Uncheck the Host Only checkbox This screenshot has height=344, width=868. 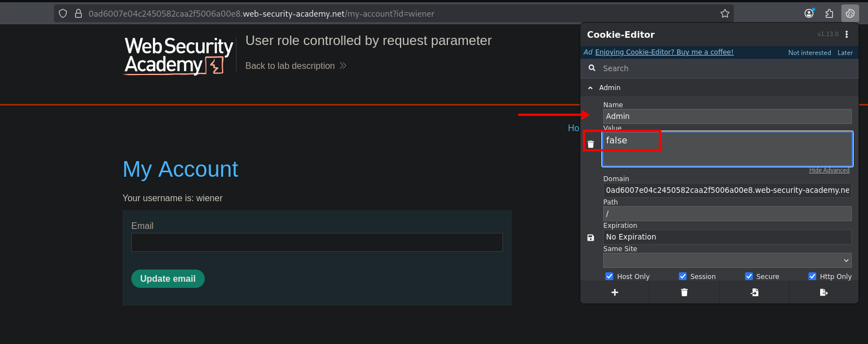point(609,276)
